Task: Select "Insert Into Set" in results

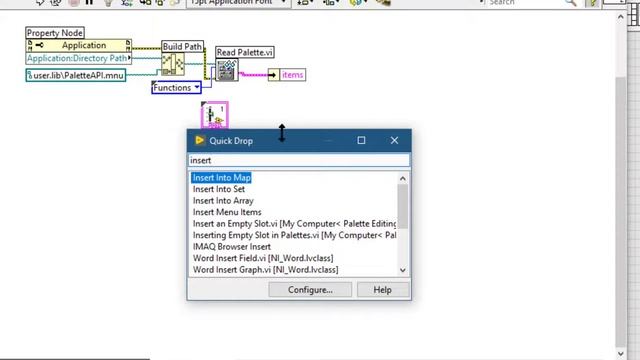Action: tap(219, 189)
